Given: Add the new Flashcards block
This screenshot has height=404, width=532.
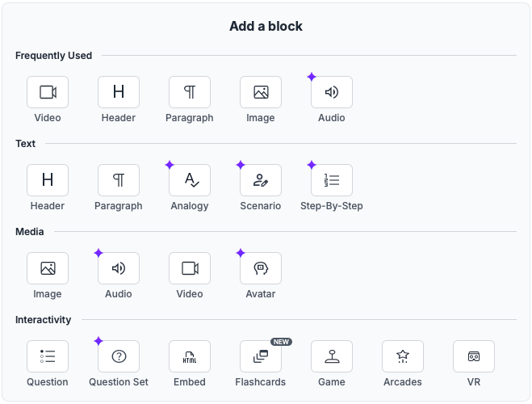Looking at the screenshot, I should 261,356.
